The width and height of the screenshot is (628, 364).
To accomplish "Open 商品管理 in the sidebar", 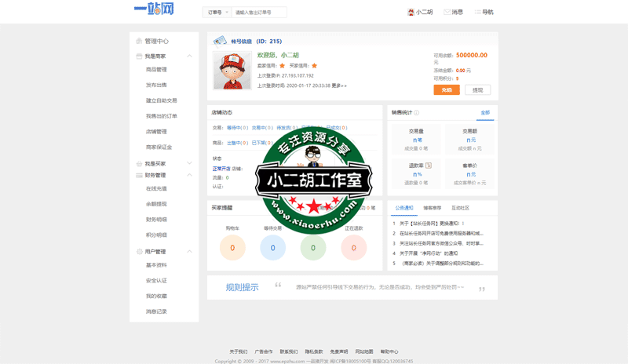I will (x=156, y=70).
